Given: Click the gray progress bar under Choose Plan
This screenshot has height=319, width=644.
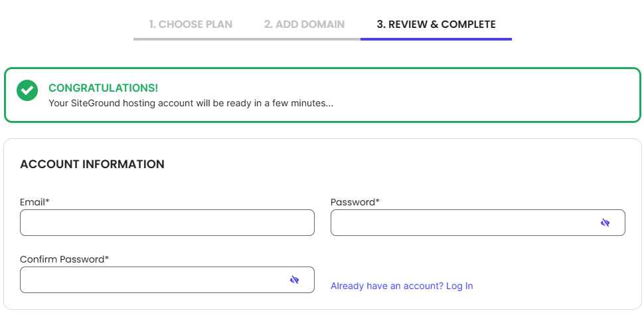Looking at the screenshot, I should tap(191, 39).
